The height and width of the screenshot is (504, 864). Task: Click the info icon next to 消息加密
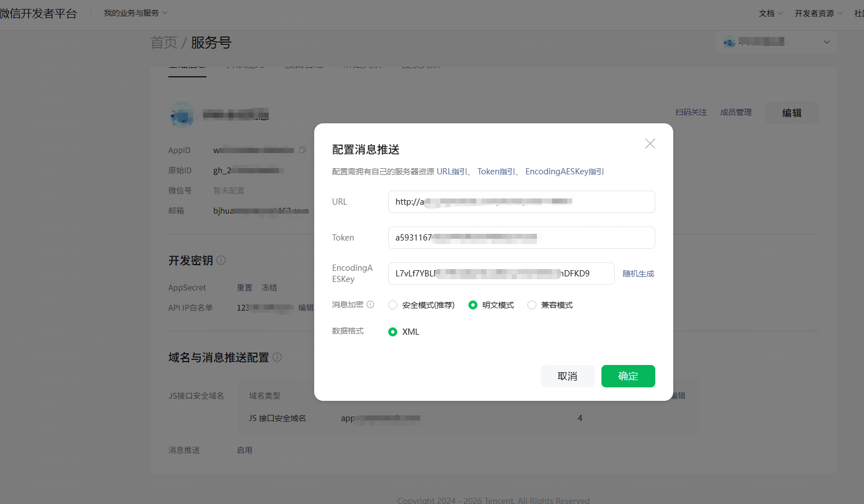point(370,304)
